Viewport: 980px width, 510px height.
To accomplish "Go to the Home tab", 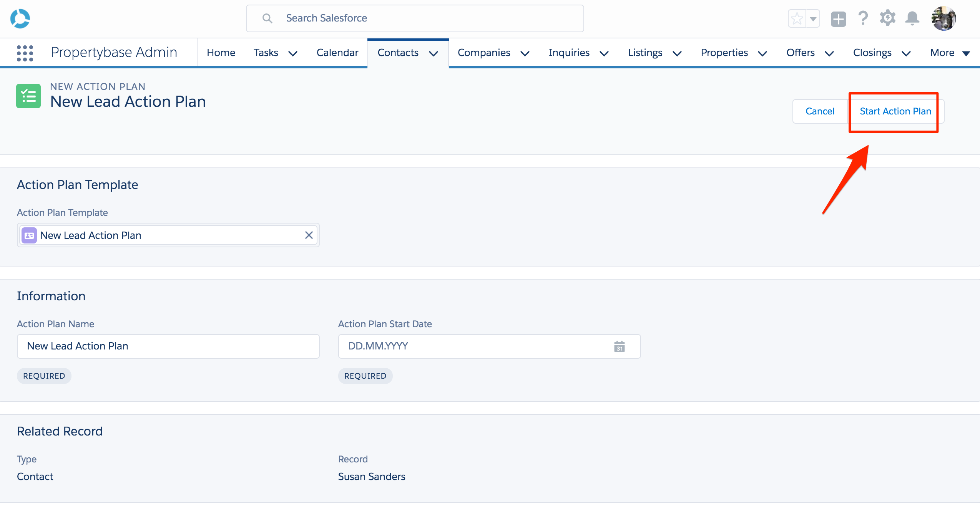I will point(221,53).
